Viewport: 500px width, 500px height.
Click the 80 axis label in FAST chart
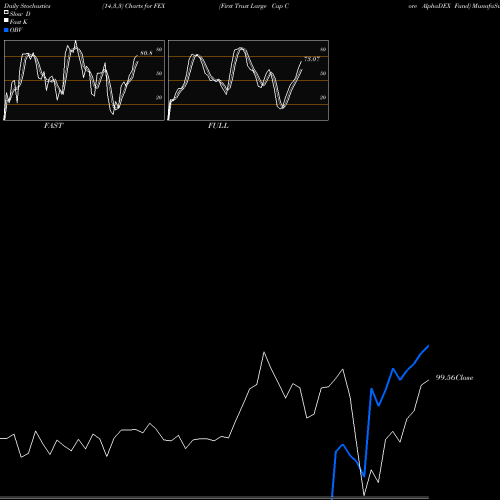coord(159,50)
